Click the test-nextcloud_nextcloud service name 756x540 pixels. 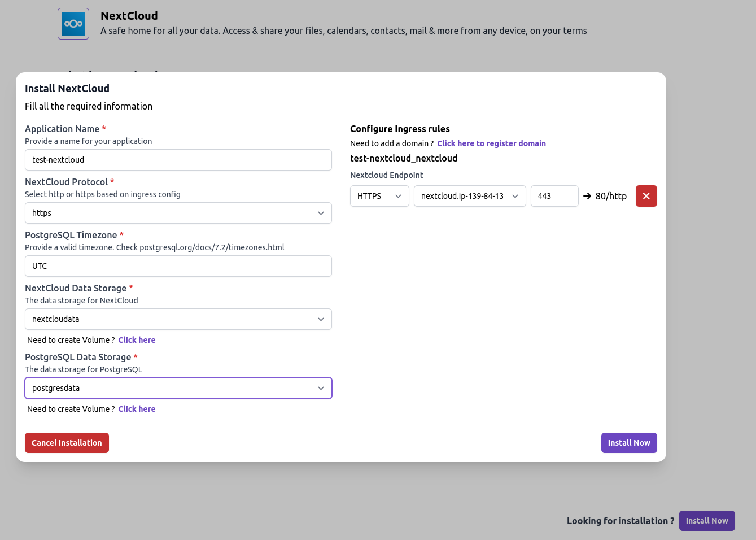pyautogui.click(x=404, y=158)
